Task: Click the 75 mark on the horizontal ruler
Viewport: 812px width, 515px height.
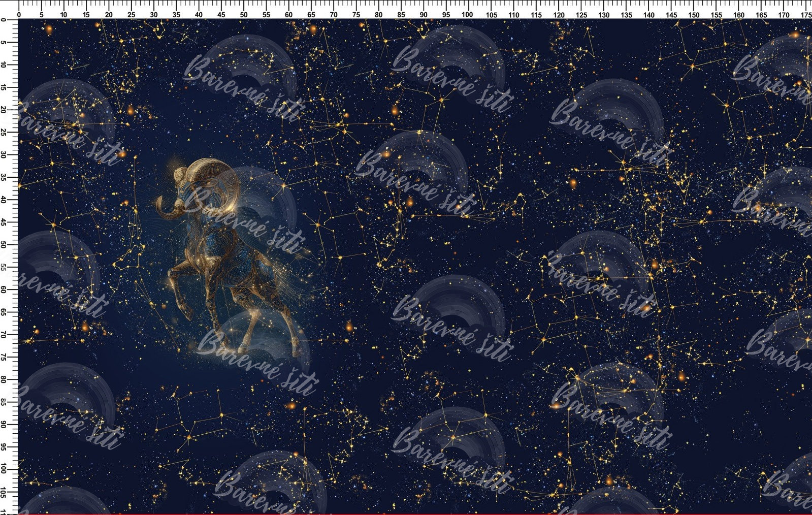Action: click(356, 15)
